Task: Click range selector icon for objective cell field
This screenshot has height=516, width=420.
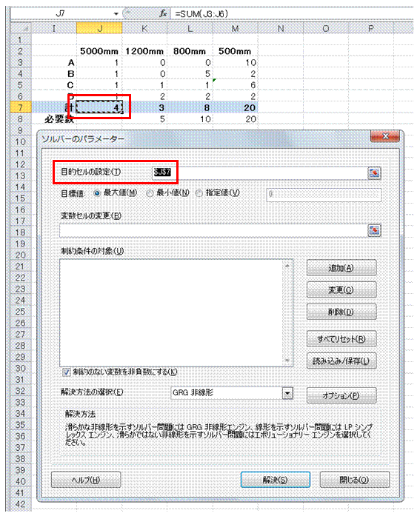Action: point(374,172)
